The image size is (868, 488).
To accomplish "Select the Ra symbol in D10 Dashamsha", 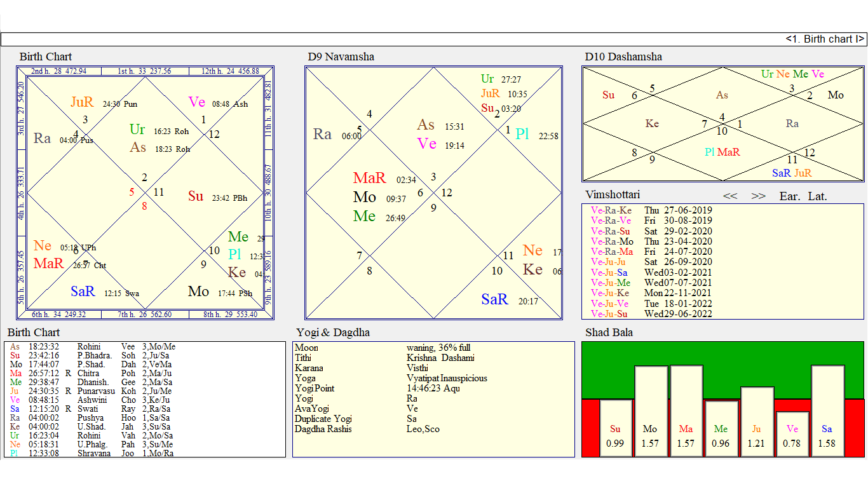I will coord(792,123).
